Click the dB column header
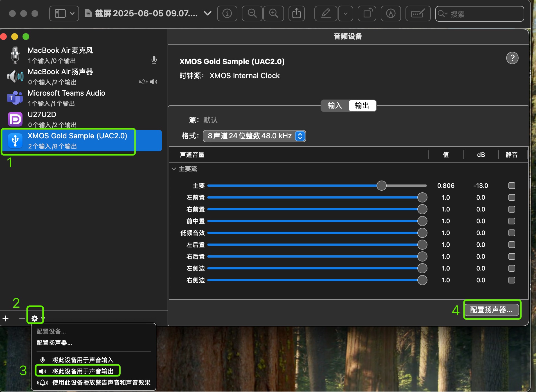This screenshot has height=392, width=536. (x=481, y=155)
